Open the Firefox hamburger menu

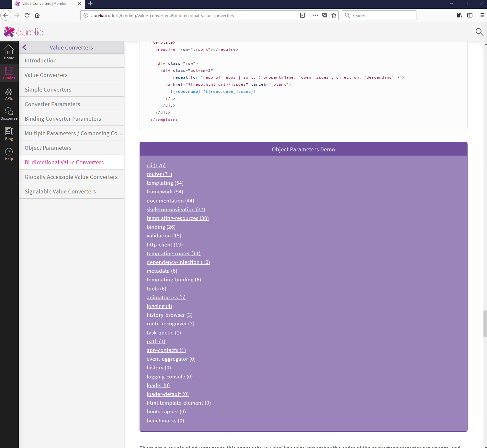(x=482, y=15)
